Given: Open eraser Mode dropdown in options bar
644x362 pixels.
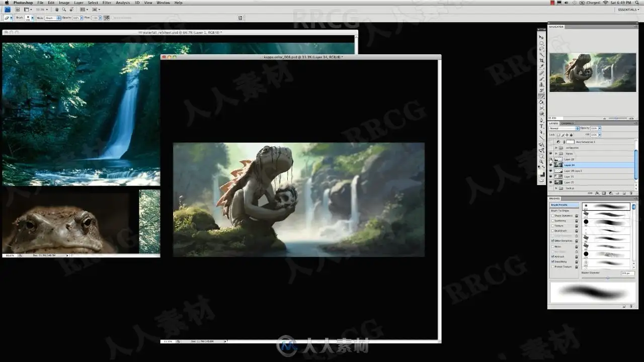Looking at the screenshot, I should tap(53, 18).
